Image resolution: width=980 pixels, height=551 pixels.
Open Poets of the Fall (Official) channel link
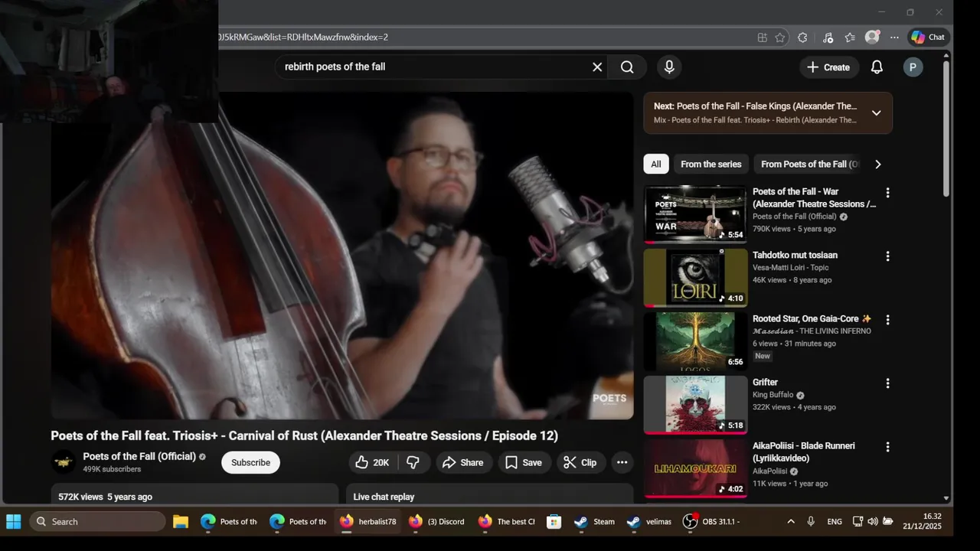tap(139, 457)
